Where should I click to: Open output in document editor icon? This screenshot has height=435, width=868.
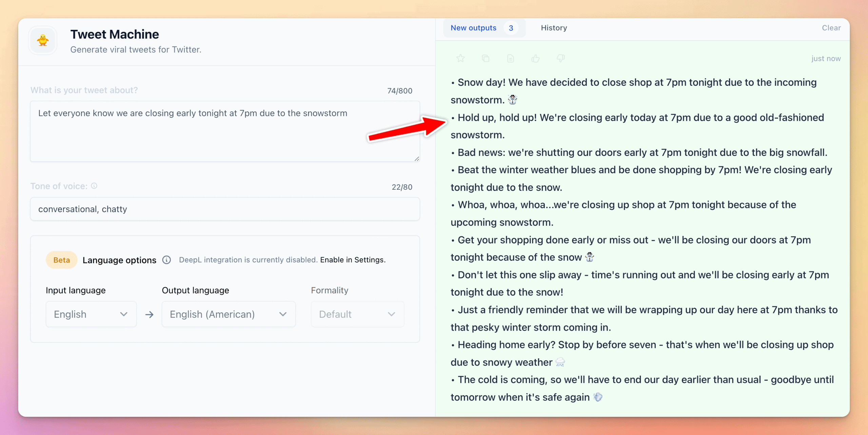[x=510, y=58]
